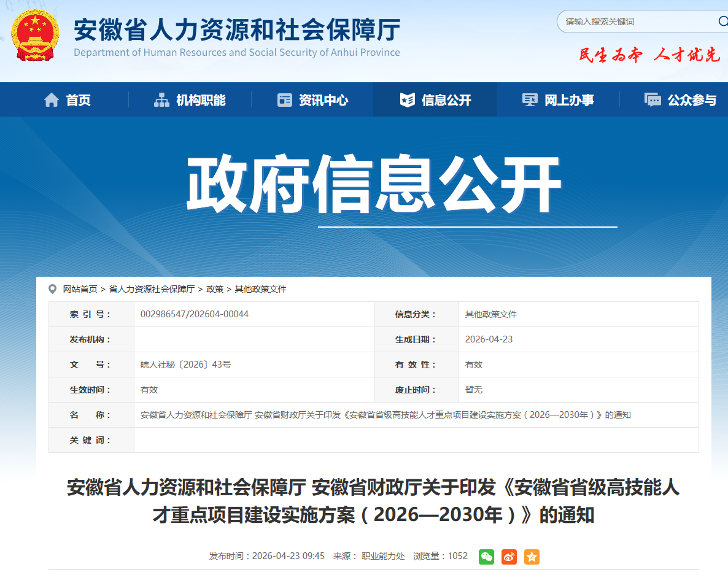Share the article via WeChat icon
This screenshot has height=583, width=728.
pos(487,557)
